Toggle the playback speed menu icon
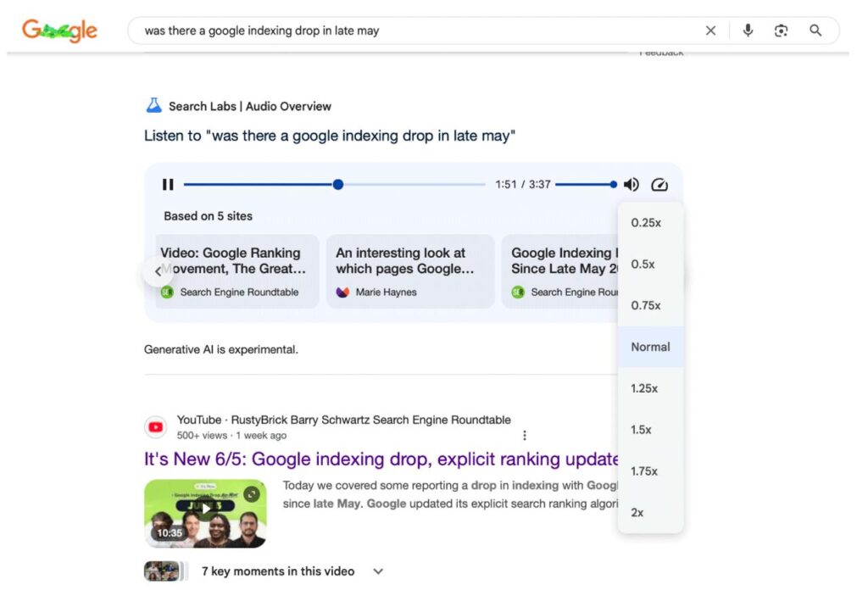This screenshot has width=868, height=596. point(659,185)
